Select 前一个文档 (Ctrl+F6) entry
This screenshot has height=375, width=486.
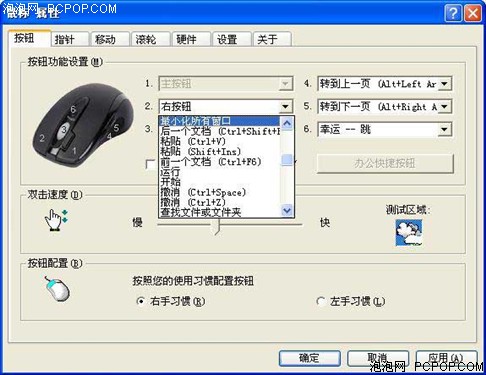pyautogui.click(x=220, y=162)
